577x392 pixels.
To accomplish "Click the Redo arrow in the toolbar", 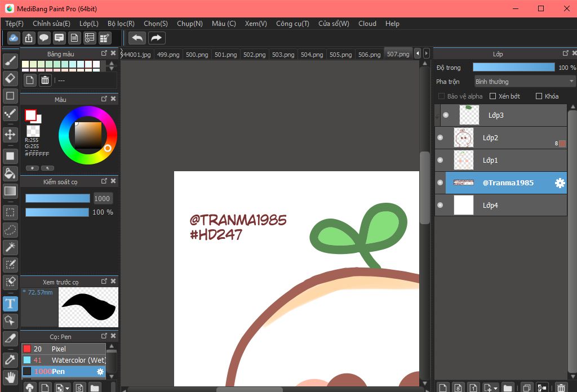I will click(x=156, y=38).
